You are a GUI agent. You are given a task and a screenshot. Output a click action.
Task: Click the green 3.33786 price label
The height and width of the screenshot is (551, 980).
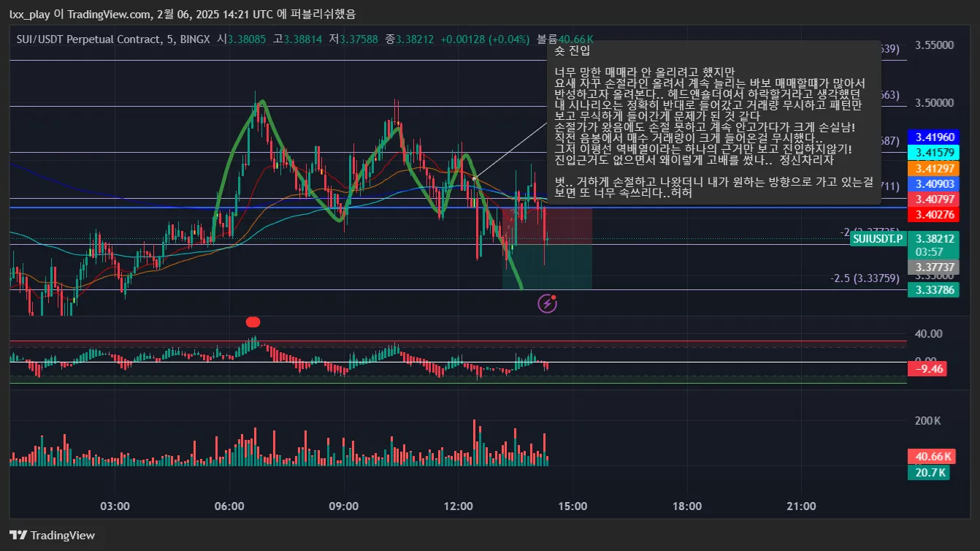coord(935,290)
